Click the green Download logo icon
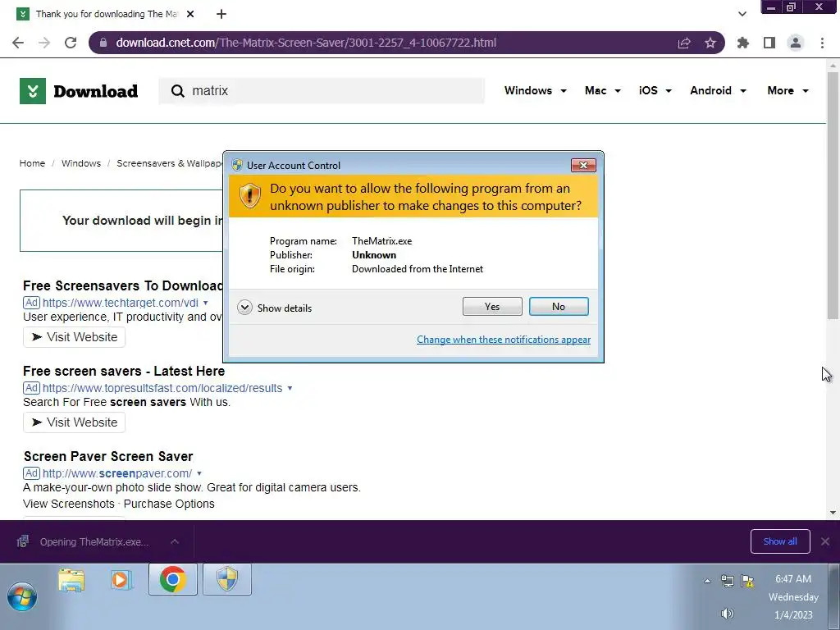This screenshot has width=840, height=630. (x=33, y=91)
